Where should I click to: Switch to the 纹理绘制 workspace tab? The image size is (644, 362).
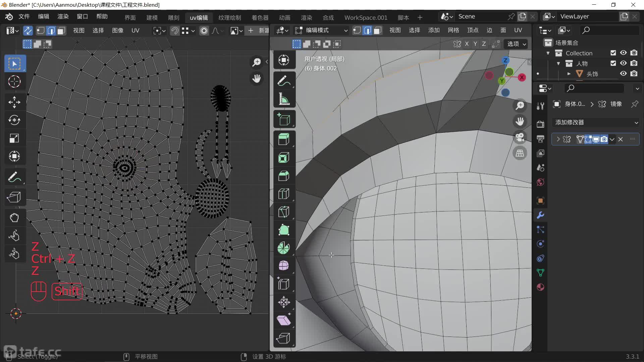(x=230, y=17)
